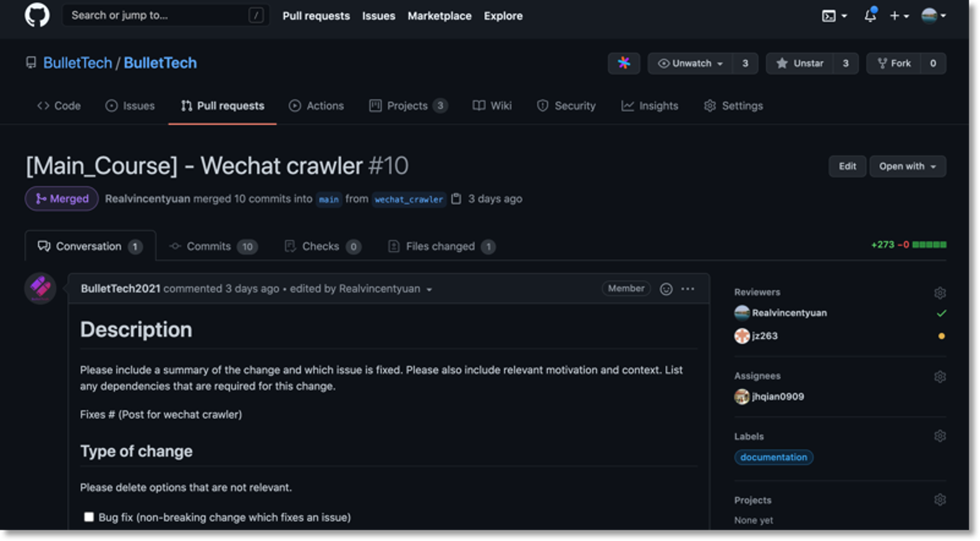
Task: Open reviewer jz263 profile
Action: tap(764, 336)
